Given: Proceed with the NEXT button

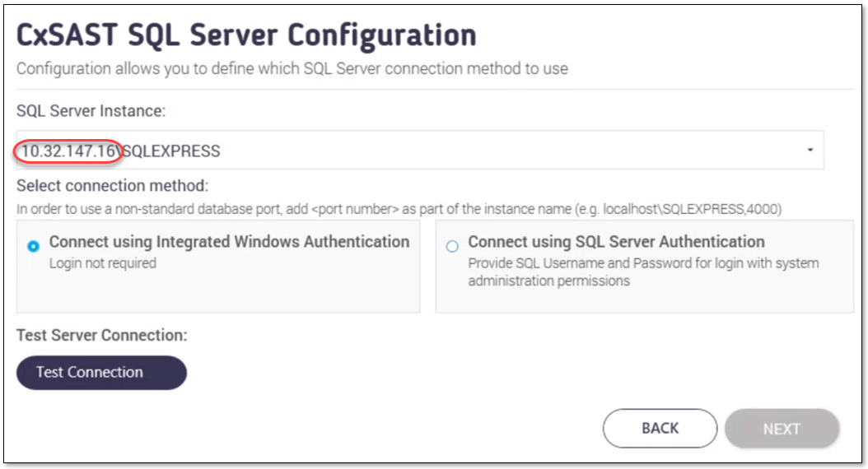Looking at the screenshot, I should 782,429.
